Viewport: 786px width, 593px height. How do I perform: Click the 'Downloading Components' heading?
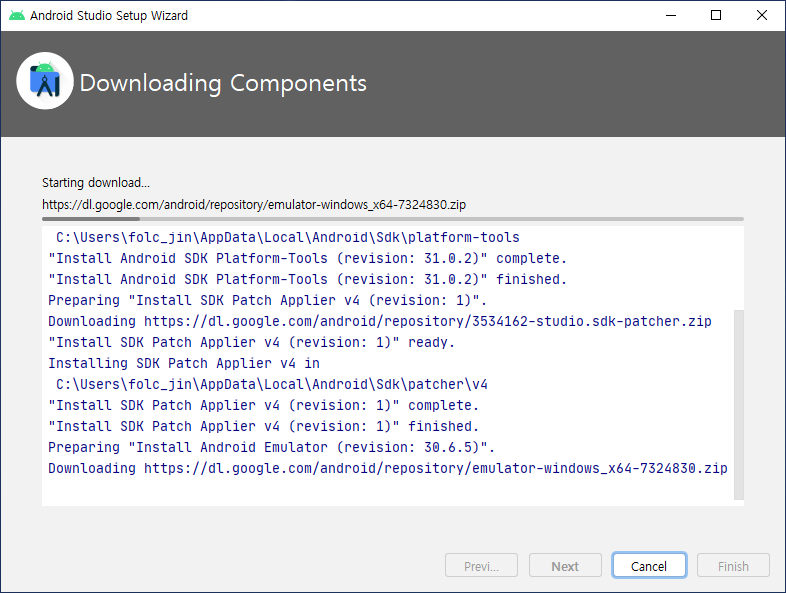pos(223,83)
